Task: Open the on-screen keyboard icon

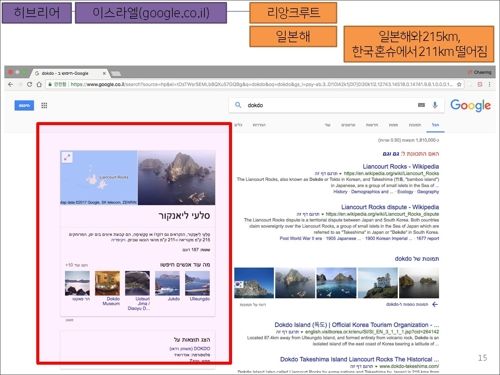Action: 421,105
